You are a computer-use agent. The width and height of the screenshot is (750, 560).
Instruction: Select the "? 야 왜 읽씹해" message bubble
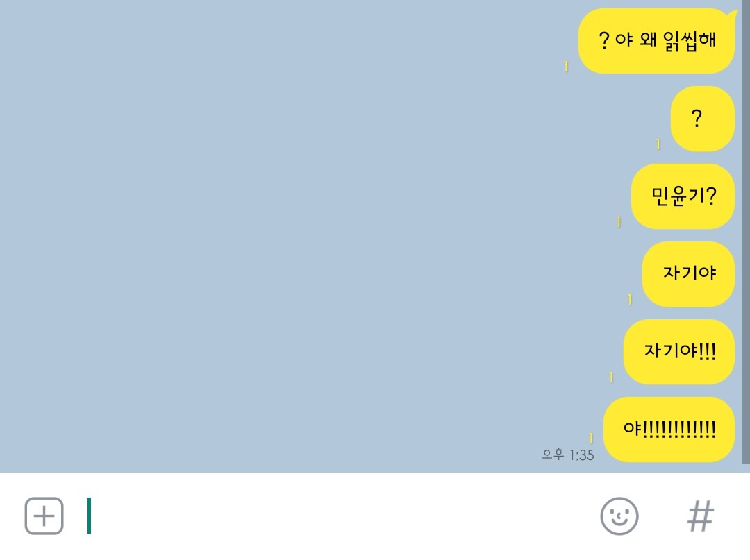coord(656,41)
